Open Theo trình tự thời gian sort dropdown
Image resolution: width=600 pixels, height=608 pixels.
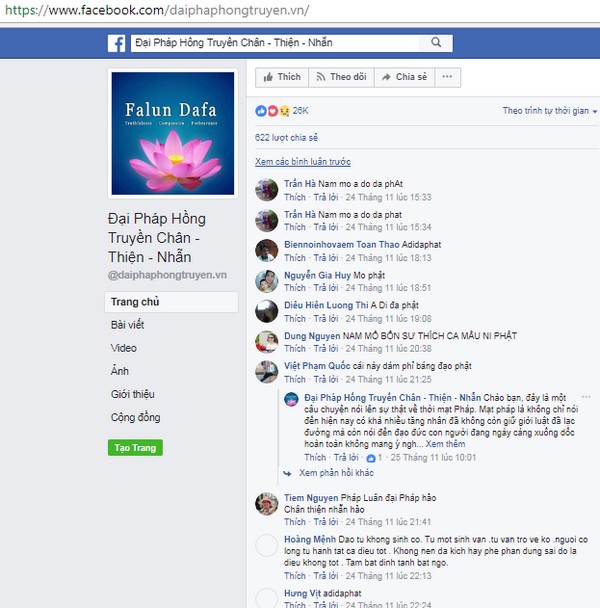(x=550, y=111)
